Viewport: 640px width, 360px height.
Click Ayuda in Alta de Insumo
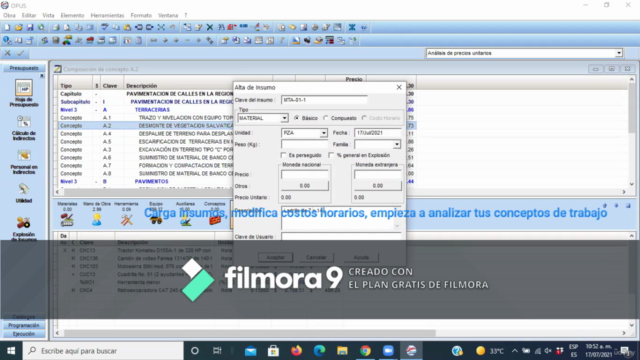coord(361,257)
